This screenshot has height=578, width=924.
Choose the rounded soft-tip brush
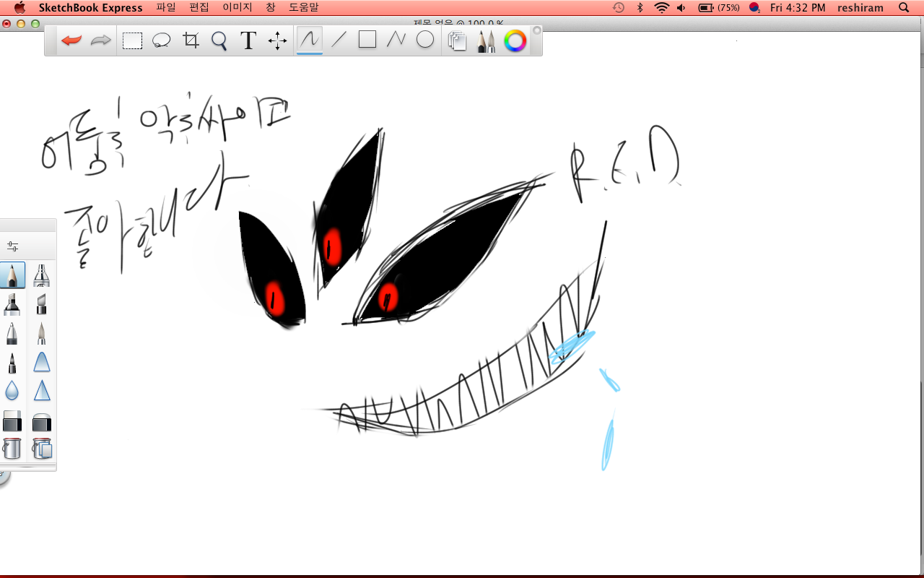[42, 362]
